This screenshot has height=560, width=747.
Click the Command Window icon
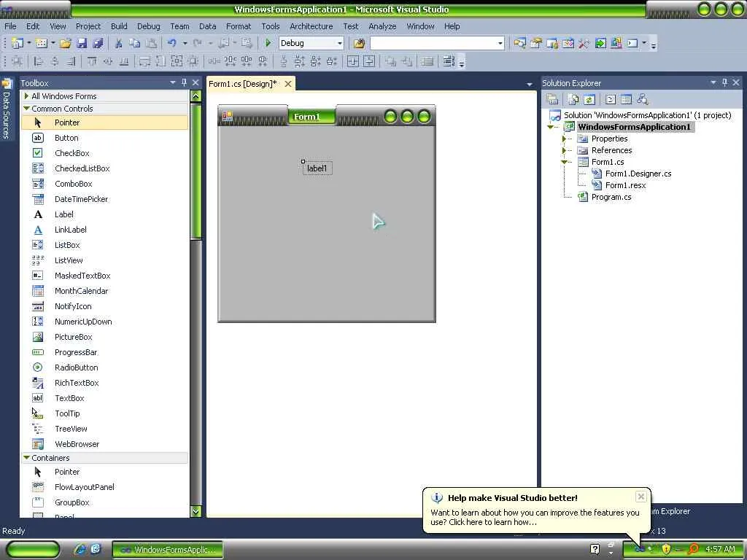tap(632, 43)
